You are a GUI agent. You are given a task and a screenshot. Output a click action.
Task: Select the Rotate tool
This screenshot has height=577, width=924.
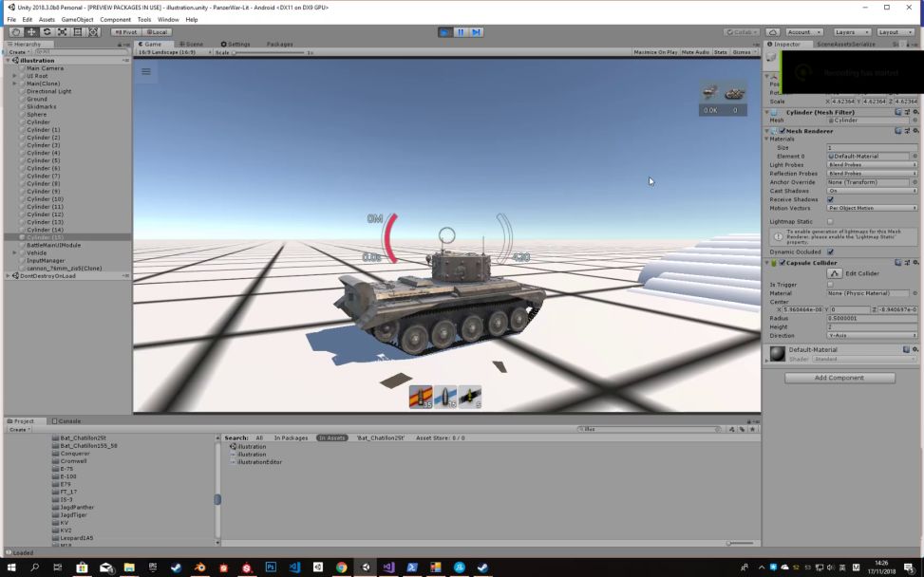coord(47,32)
